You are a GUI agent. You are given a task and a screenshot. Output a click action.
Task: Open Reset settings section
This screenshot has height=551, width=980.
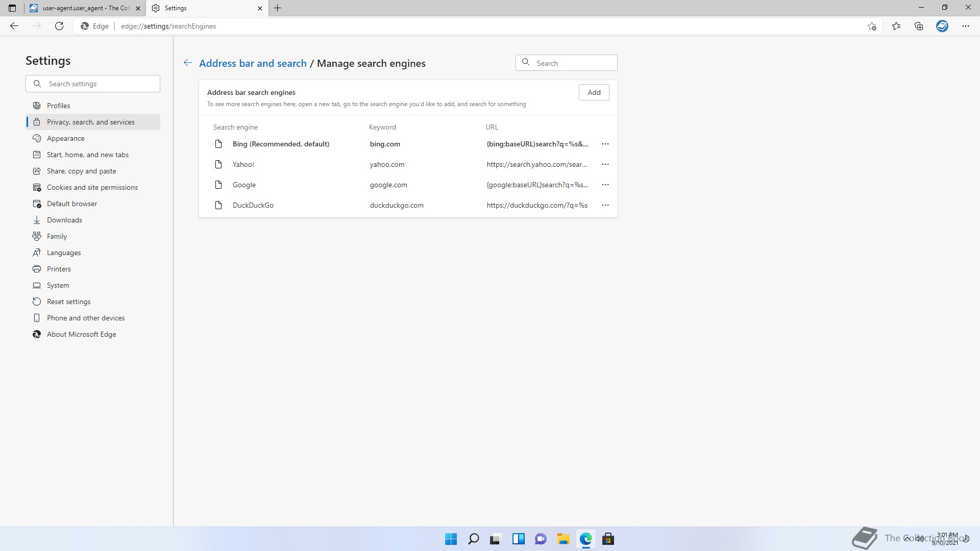[x=93, y=302]
